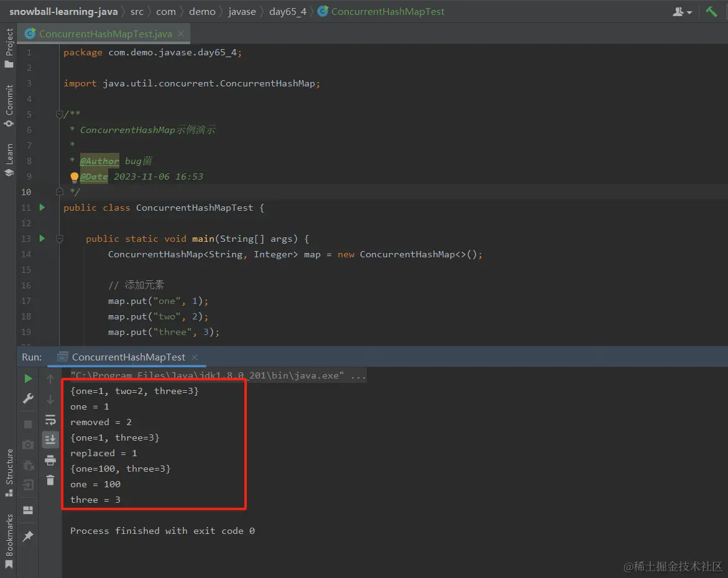The width and height of the screenshot is (728, 578).
Task: Click console line 'three = 3'
Action: pyautogui.click(x=95, y=500)
